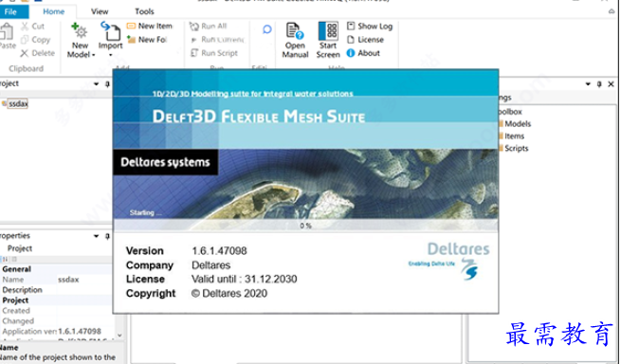This screenshot has height=364, width=621.
Task: Select the Items entry in Toolbox
Action: [x=514, y=136]
